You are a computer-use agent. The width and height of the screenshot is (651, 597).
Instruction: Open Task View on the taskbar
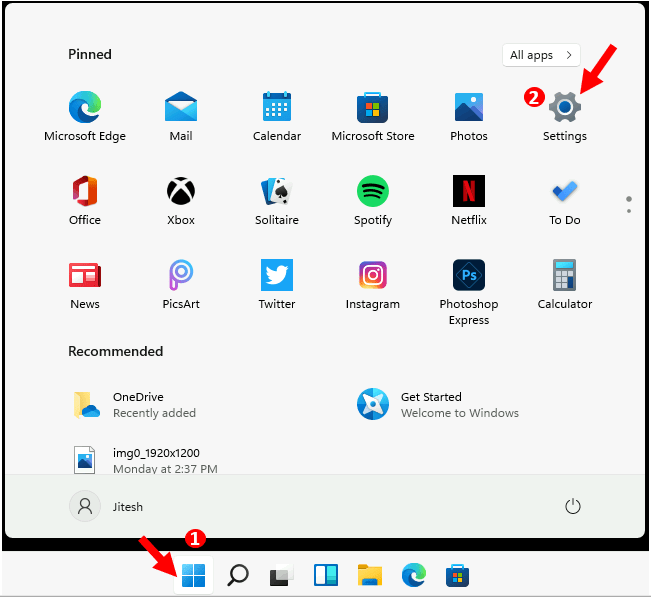tap(282, 576)
